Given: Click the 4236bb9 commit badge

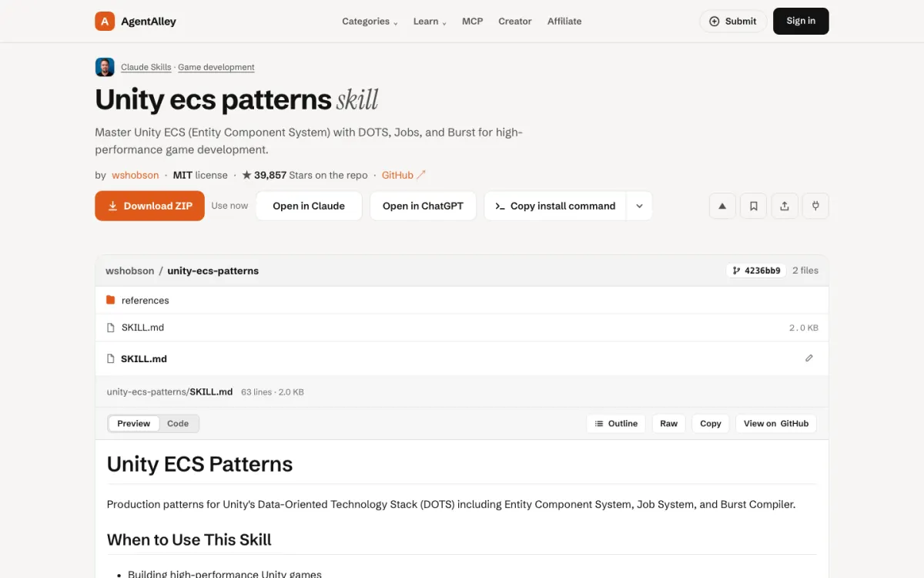Looking at the screenshot, I should point(756,271).
